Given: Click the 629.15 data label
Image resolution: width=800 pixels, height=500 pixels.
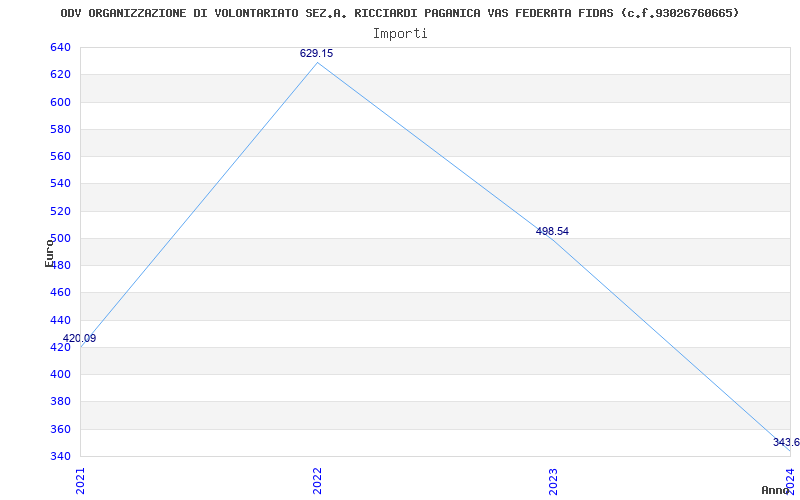Looking at the screenshot, I should (x=316, y=53).
